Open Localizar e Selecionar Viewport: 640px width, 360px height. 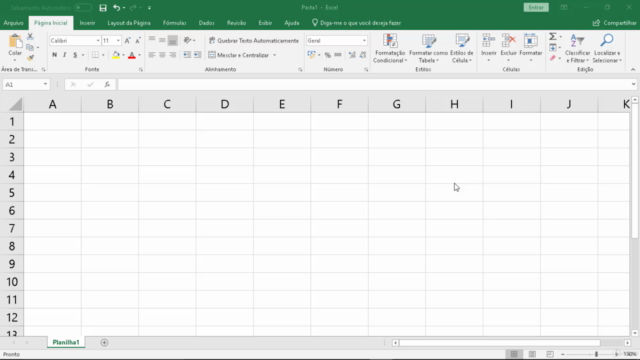coord(607,48)
